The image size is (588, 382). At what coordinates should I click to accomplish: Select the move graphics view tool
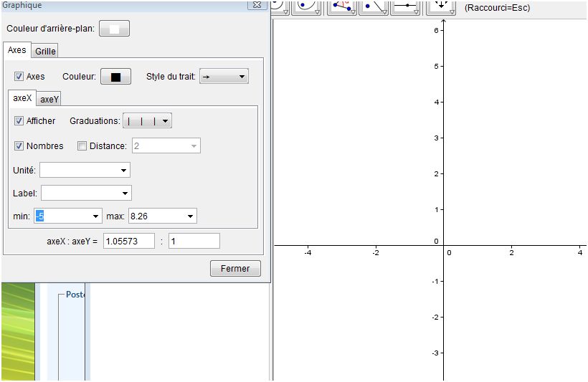440,6
